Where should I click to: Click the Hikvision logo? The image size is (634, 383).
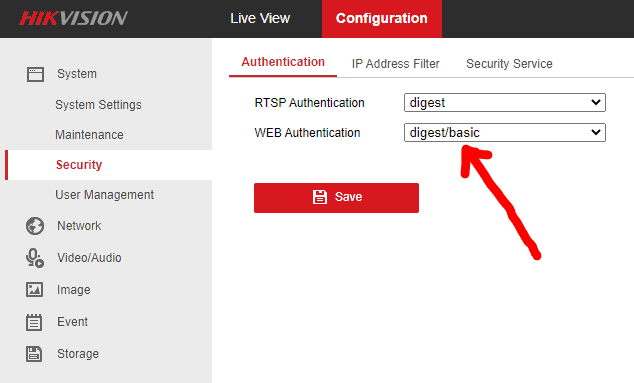click(x=73, y=18)
